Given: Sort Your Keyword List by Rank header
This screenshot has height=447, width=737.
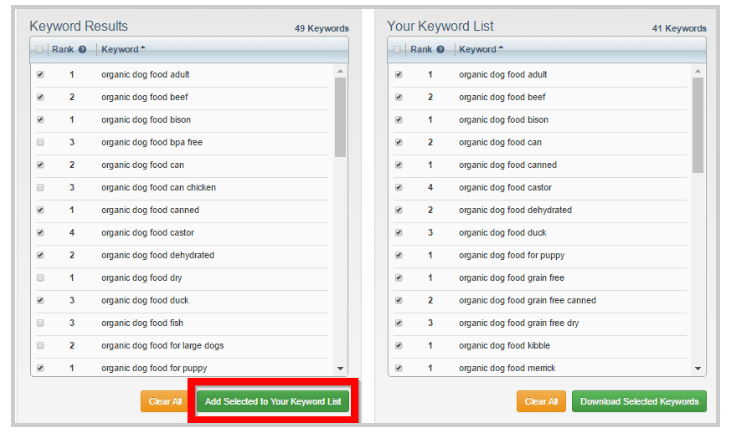Looking at the screenshot, I should click(421, 49).
